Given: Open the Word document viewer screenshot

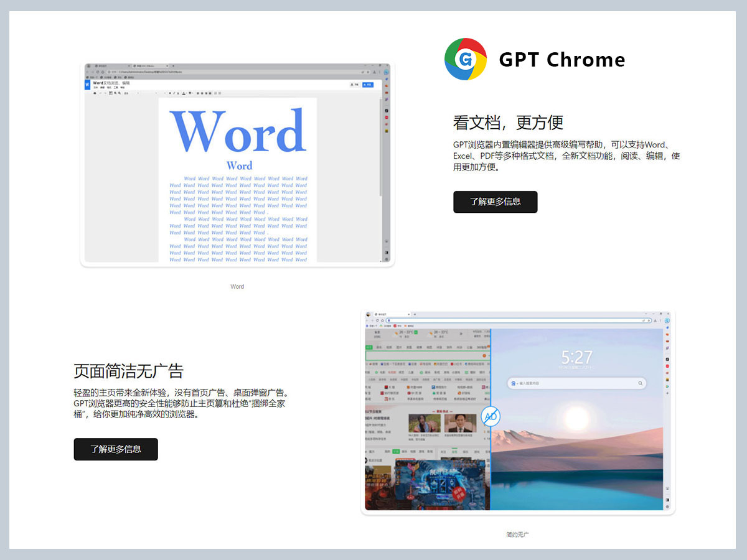Looking at the screenshot, I should pyautogui.click(x=237, y=164).
